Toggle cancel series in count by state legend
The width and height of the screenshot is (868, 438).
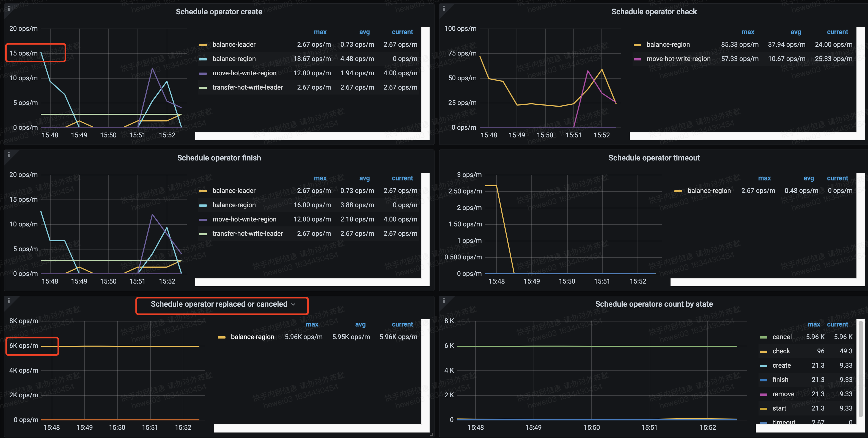(x=782, y=337)
